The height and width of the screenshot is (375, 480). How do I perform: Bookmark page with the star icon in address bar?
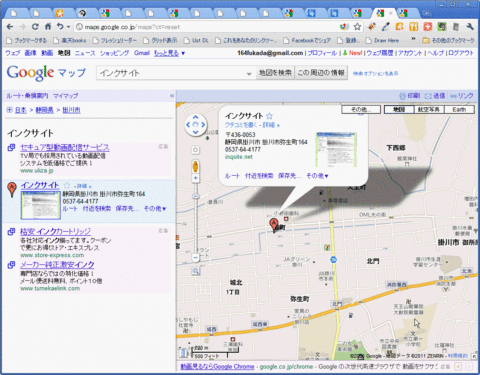(x=357, y=27)
